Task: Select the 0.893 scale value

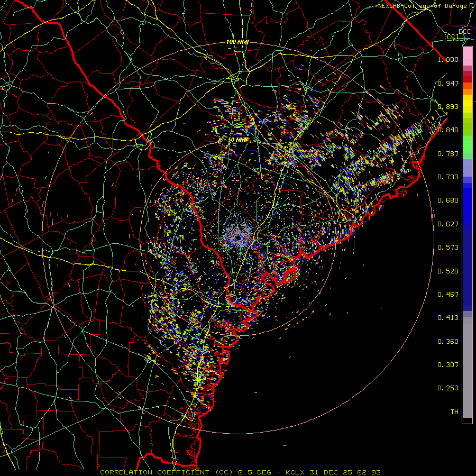Action: (448, 106)
